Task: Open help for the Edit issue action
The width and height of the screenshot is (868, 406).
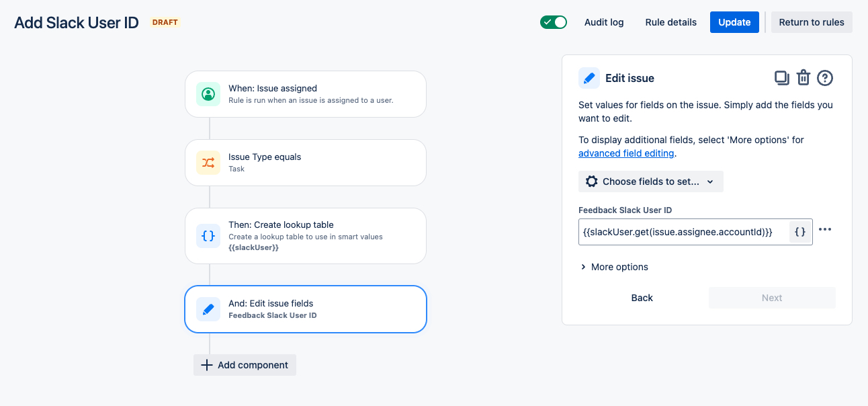Action: 825,78
